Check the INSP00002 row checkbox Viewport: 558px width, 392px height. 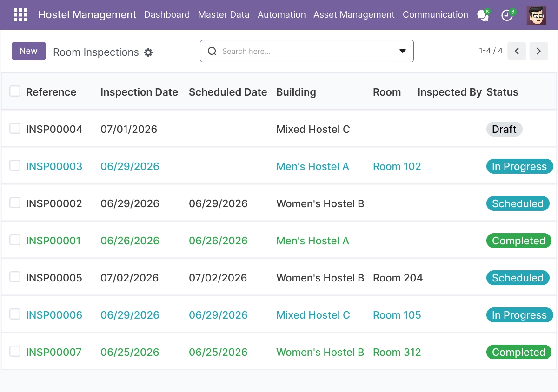(x=15, y=203)
